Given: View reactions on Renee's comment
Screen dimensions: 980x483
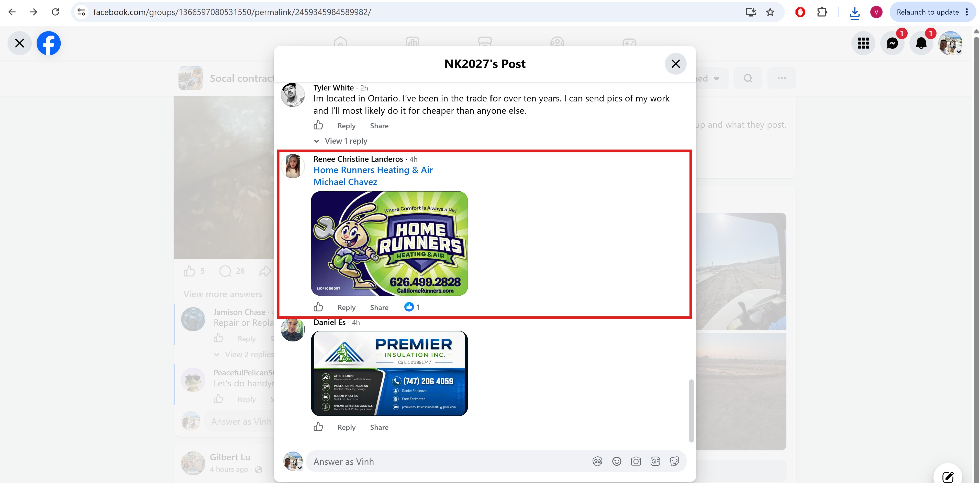Looking at the screenshot, I should click(x=412, y=307).
